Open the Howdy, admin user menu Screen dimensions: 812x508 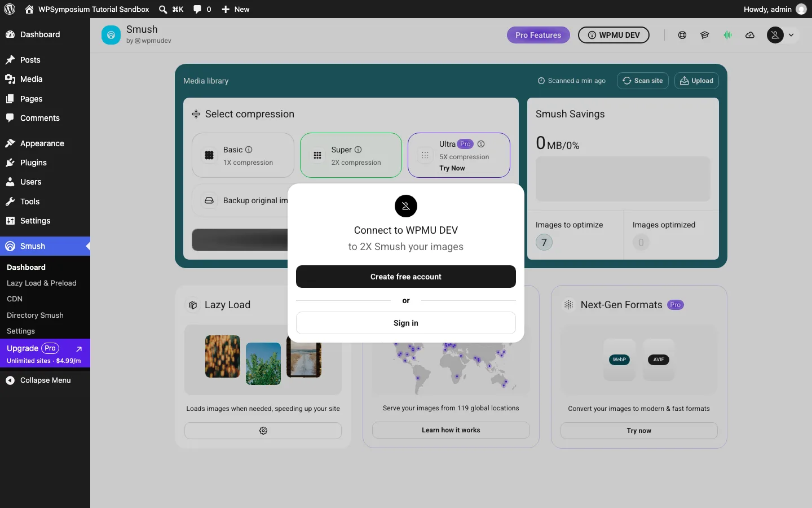tap(775, 9)
